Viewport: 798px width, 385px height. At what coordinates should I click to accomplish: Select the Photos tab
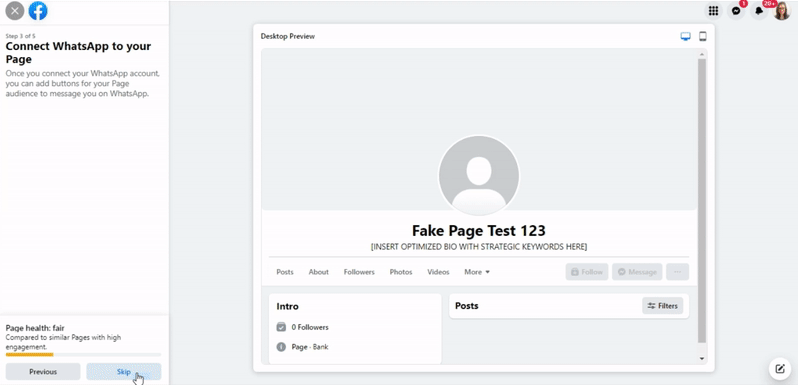click(x=401, y=272)
